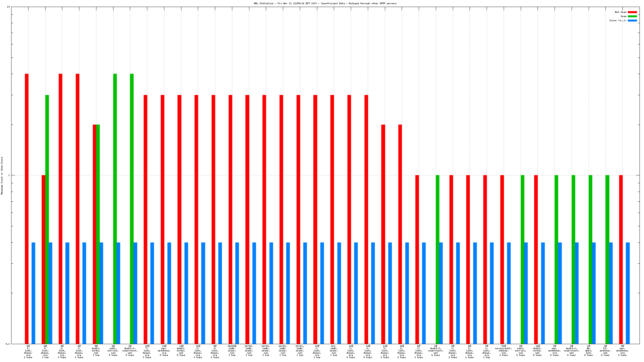Click the db.wpbl.info 6 hops label
644x362 pixels.
pos(588,351)
